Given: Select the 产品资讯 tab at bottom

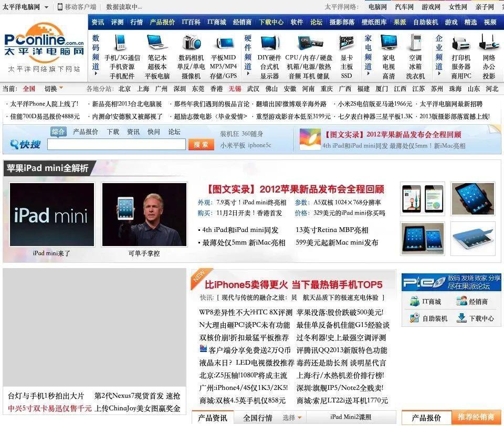Looking at the screenshot, I should coord(212,418).
